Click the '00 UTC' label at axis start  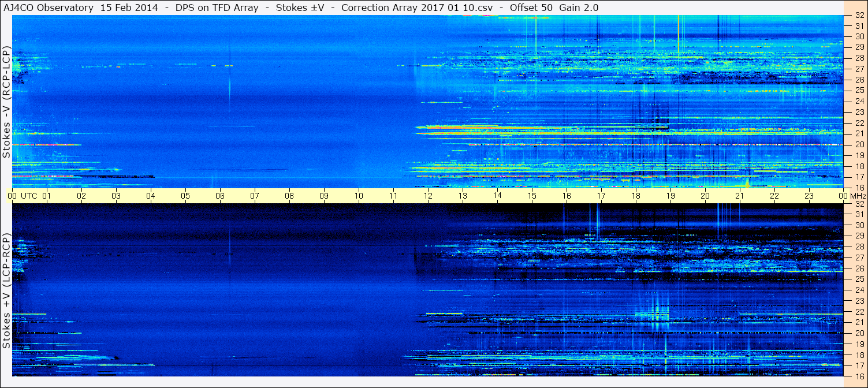coord(23,196)
